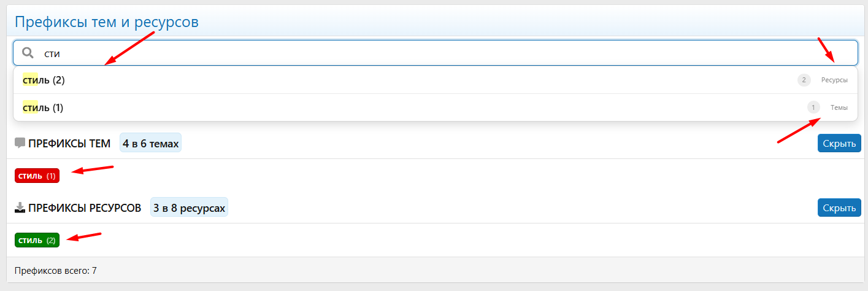Image resolution: width=868 pixels, height=291 pixels.
Task: Click the "Префиксы тем и ресурсов" page title
Action: click(x=107, y=23)
